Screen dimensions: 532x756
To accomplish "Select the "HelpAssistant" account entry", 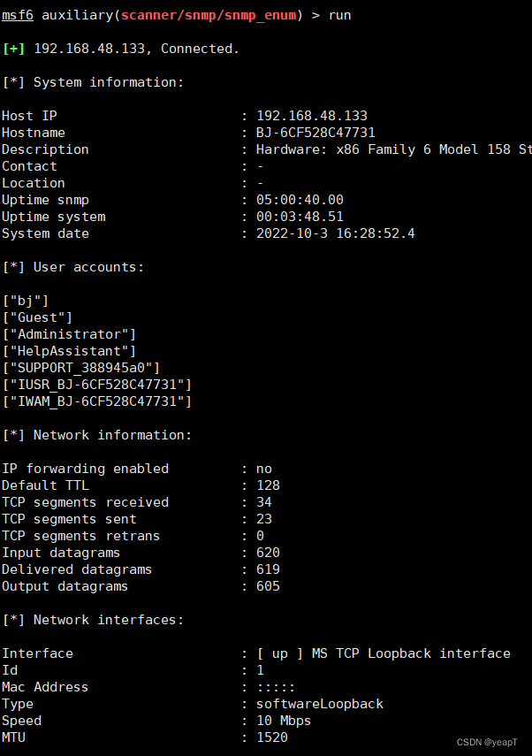I will [70, 351].
